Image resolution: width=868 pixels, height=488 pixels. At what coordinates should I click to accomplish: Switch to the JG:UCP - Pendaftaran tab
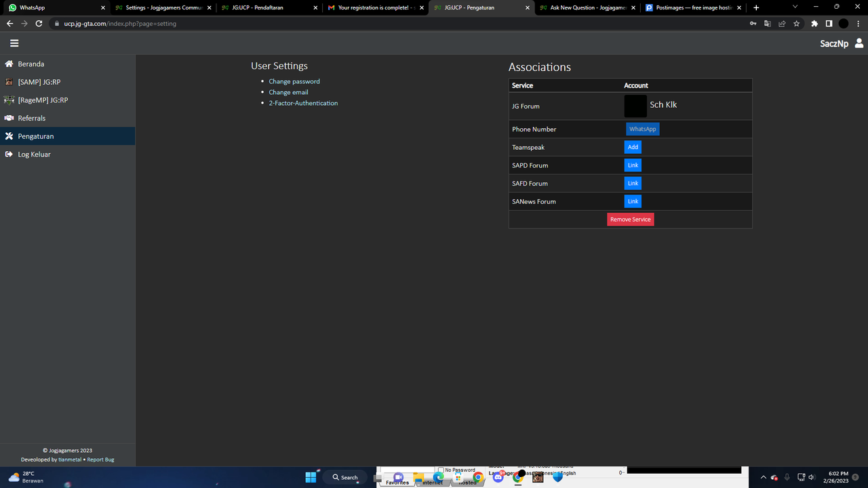pos(269,7)
